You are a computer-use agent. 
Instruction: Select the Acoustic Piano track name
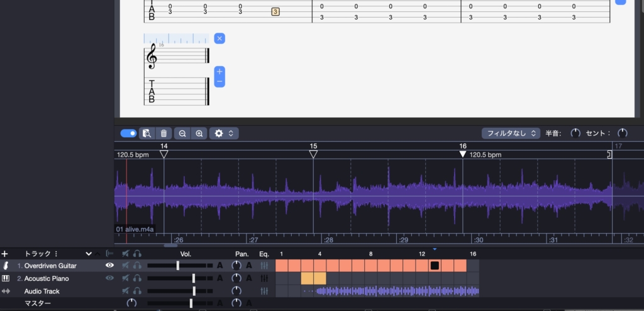[x=47, y=278]
